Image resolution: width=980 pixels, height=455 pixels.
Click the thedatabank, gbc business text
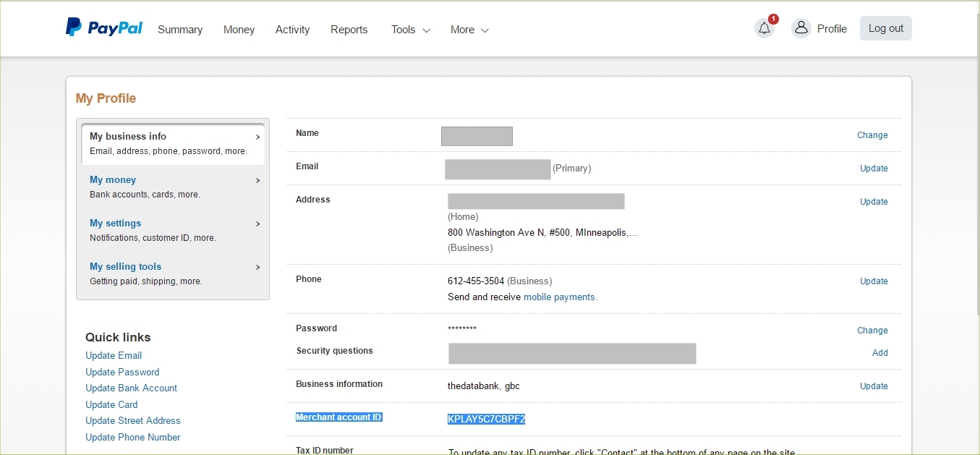(x=484, y=386)
